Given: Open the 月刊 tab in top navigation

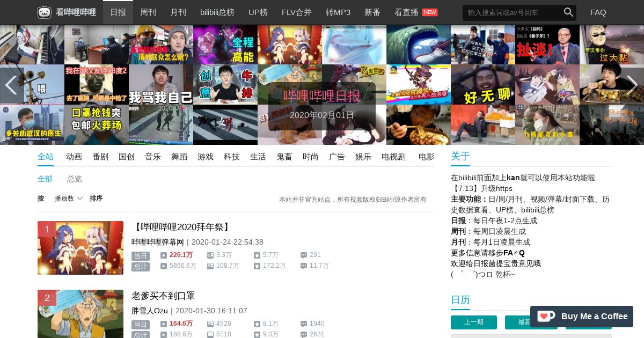Looking at the screenshot, I should pyautogui.click(x=178, y=12).
